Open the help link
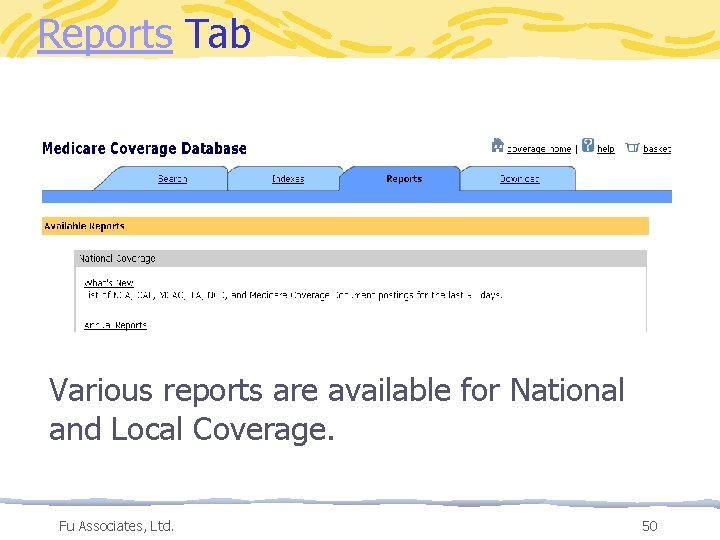The height and width of the screenshot is (540, 720). pos(606,149)
